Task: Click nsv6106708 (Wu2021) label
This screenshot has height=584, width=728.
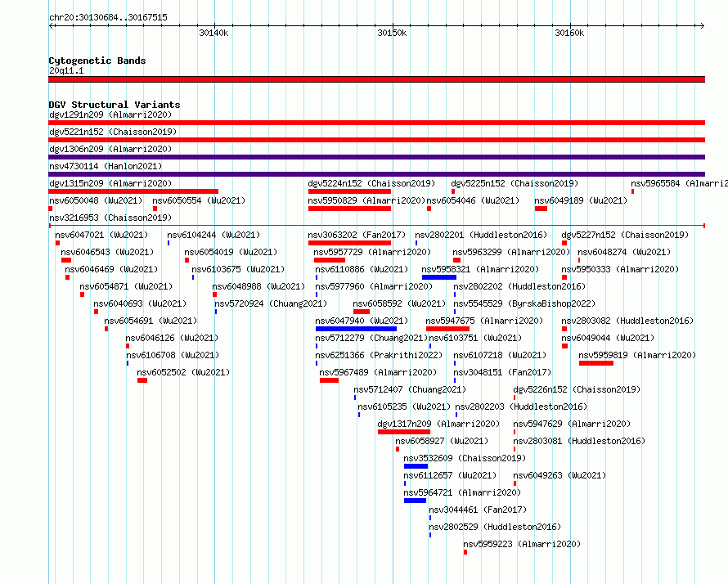Action: point(173,355)
